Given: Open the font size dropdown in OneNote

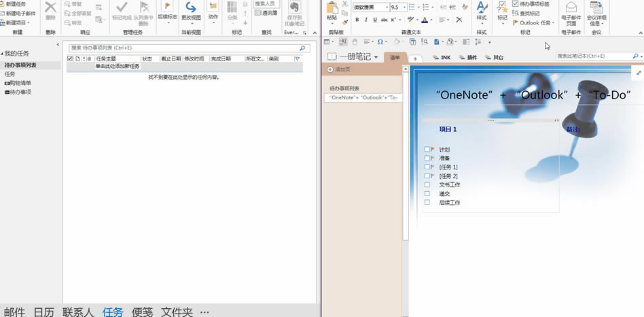Looking at the screenshot, I should [405, 7].
